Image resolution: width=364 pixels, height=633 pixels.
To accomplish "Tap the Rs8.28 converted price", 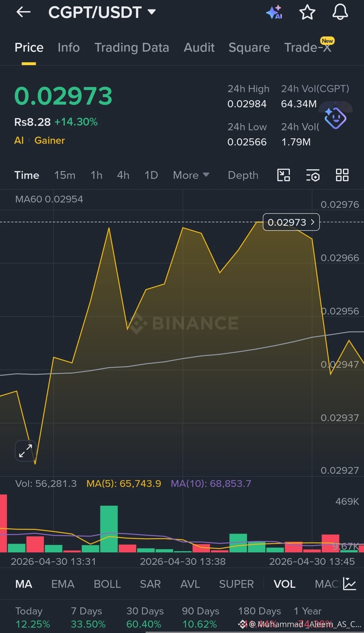I will pos(32,122).
